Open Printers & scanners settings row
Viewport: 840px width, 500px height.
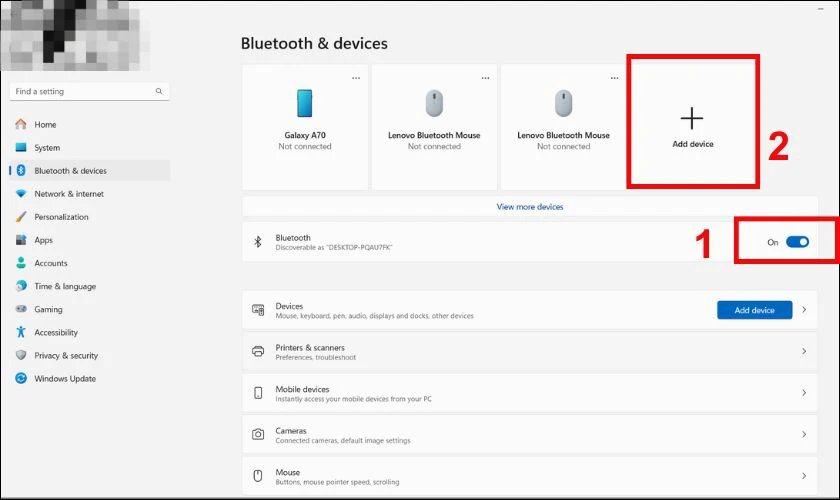[530, 351]
